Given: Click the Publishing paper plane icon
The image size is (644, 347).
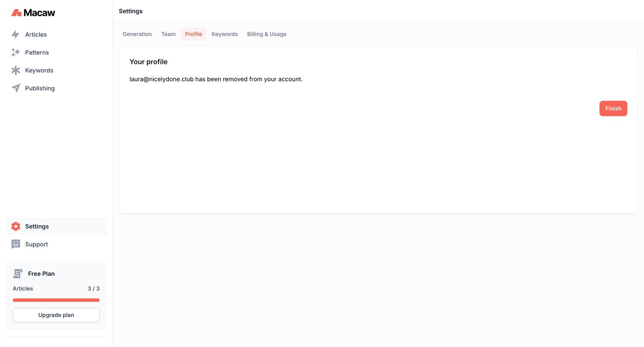Looking at the screenshot, I should [x=16, y=88].
